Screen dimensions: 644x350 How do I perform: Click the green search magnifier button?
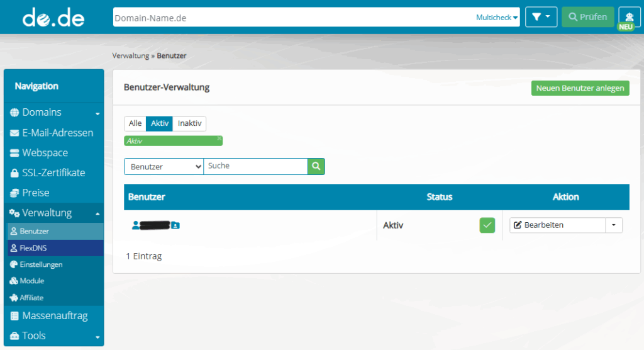coord(316,166)
